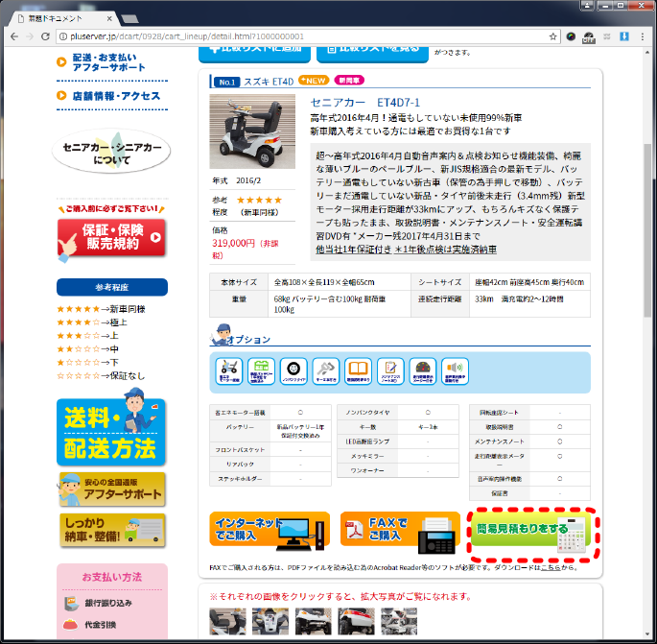
Task: Click the four-star 極上 rating row
Action: (x=92, y=322)
